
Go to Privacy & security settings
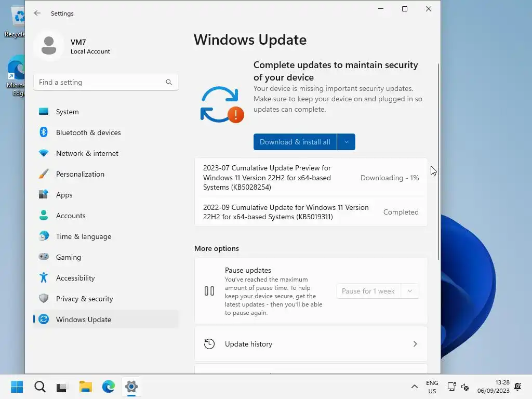pyautogui.click(x=106, y=299)
